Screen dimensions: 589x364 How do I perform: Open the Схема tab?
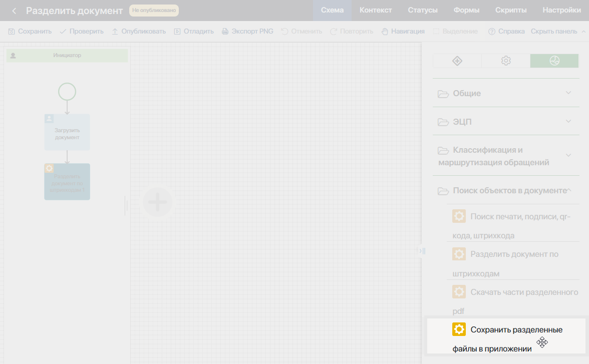(332, 11)
